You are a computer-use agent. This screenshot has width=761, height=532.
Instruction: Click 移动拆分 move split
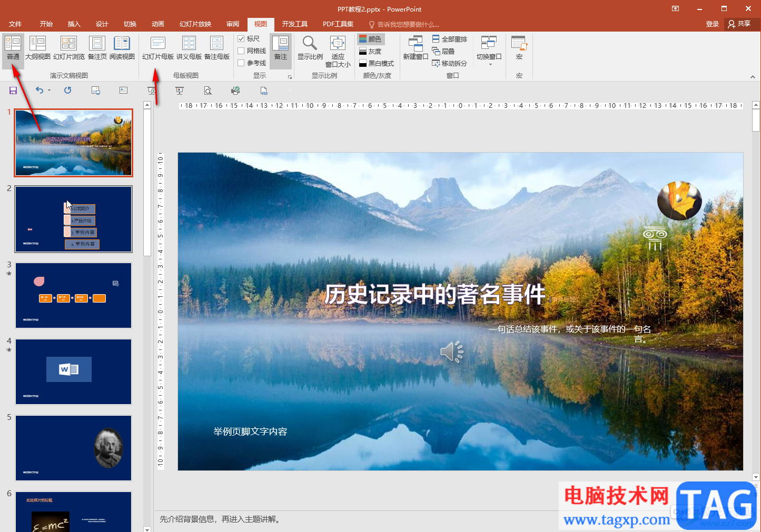click(x=450, y=63)
